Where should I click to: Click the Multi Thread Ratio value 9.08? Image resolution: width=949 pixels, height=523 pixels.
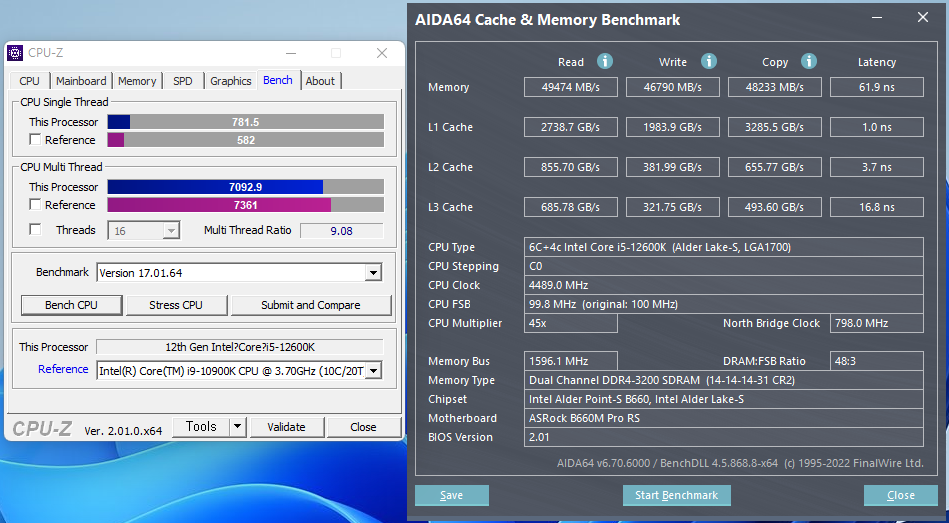pyautogui.click(x=342, y=231)
